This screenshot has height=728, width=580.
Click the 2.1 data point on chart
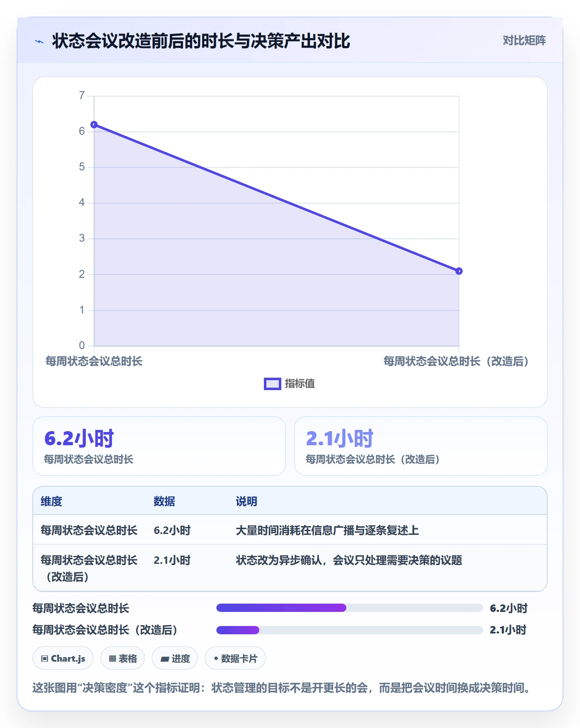click(459, 271)
